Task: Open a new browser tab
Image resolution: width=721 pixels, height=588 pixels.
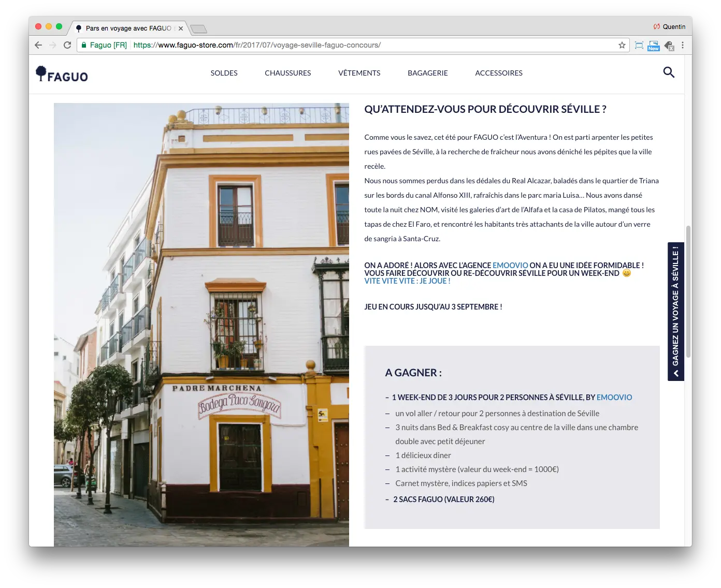Action: point(198,28)
